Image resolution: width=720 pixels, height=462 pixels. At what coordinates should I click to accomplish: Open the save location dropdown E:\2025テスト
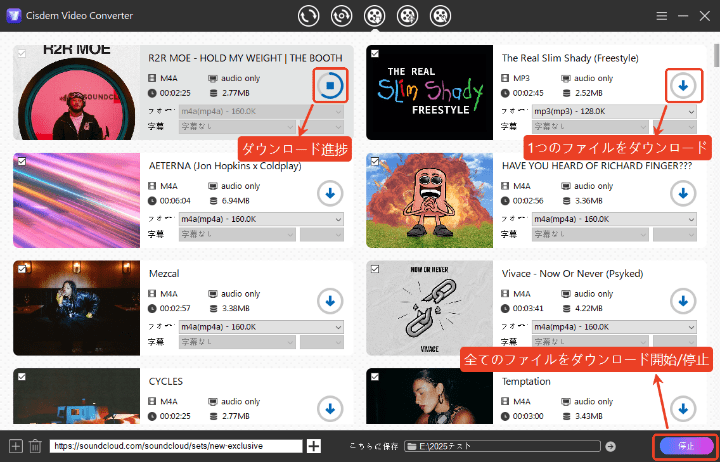click(502, 446)
